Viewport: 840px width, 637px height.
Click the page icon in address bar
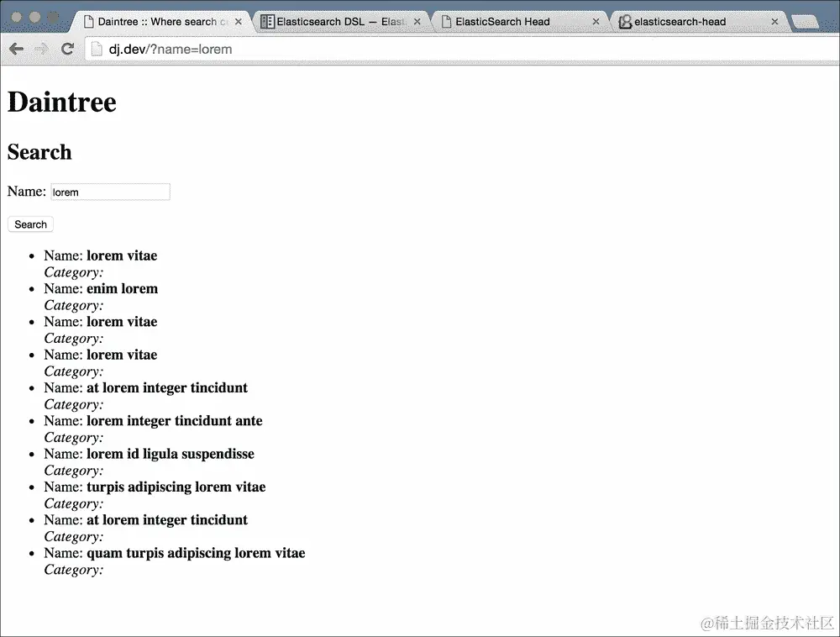(x=97, y=50)
